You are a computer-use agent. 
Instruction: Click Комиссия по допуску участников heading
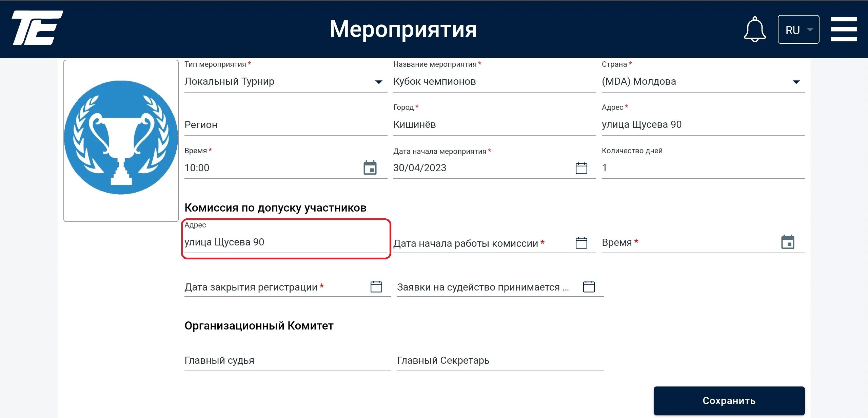tap(275, 207)
